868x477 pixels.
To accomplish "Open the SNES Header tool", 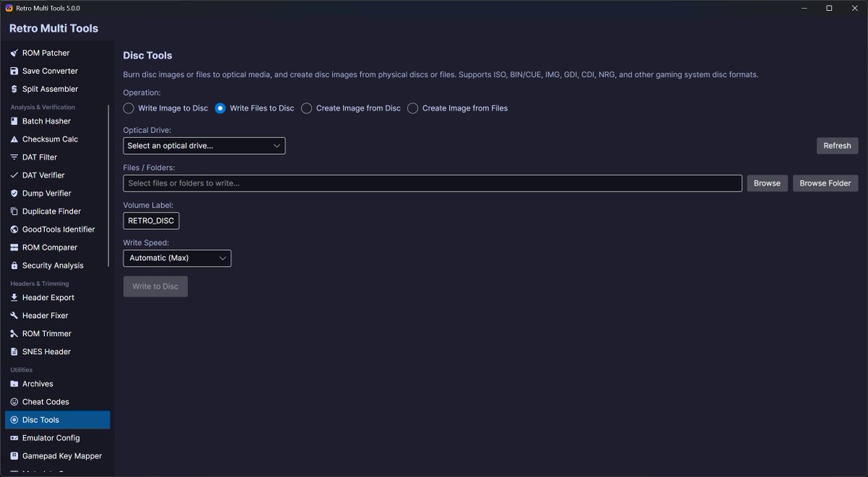I will tap(57, 351).
